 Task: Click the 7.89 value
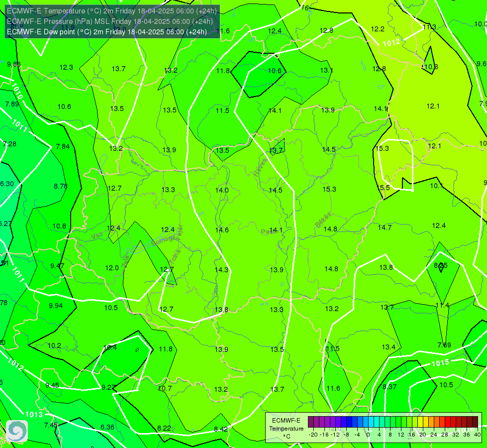12,104
